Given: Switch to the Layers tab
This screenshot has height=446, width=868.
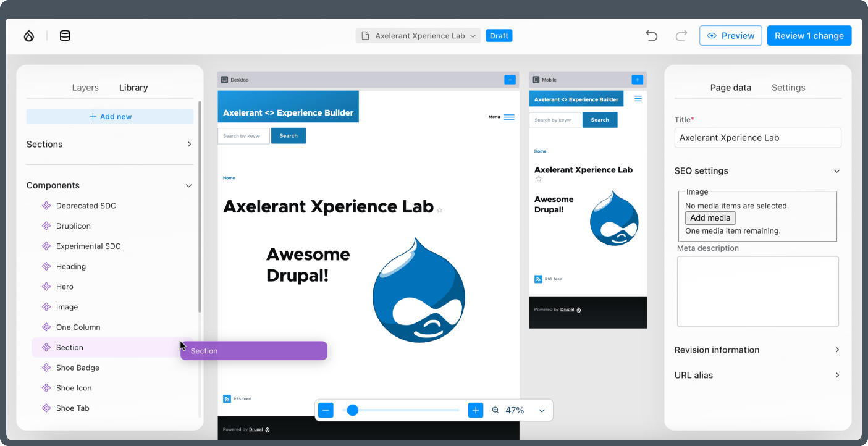Looking at the screenshot, I should point(85,87).
